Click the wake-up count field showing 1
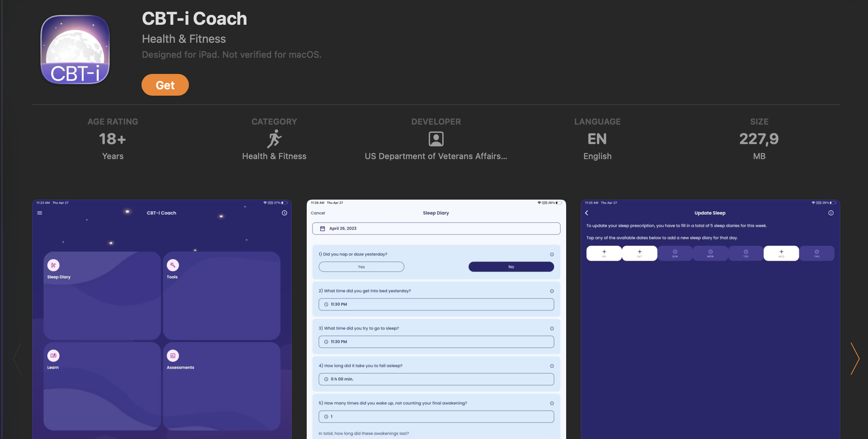The width and height of the screenshot is (868, 439). (436, 417)
